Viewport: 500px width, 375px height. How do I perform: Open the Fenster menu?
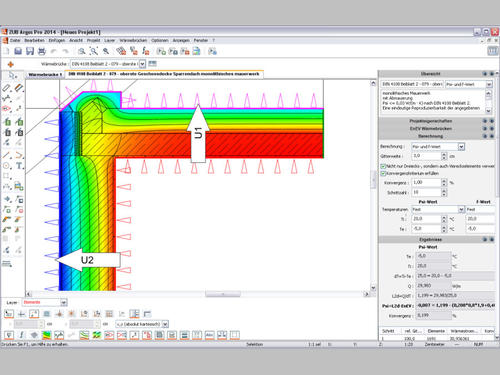tap(201, 40)
